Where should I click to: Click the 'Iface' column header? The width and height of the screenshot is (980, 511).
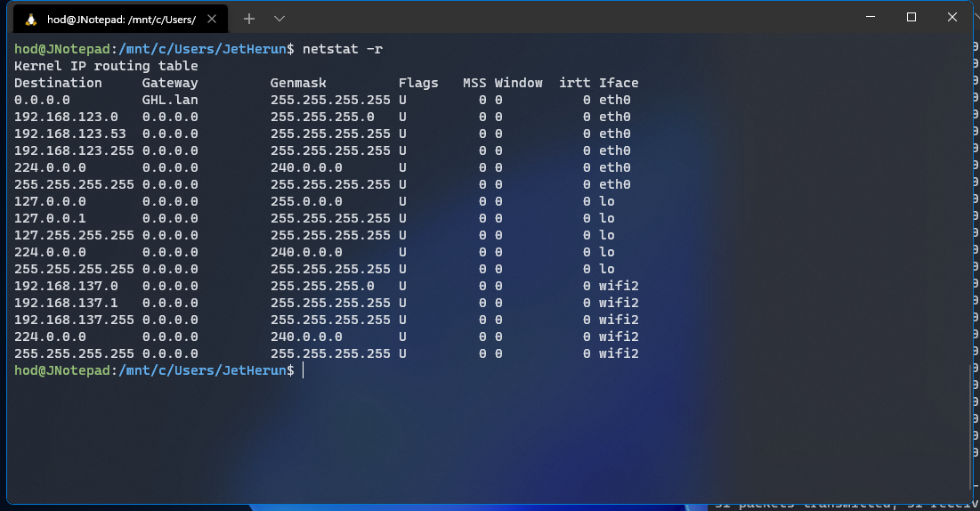[619, 83]
